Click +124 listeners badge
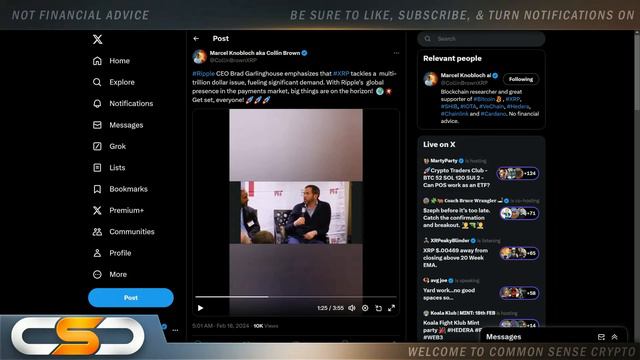640x360 pixels. 518,173
